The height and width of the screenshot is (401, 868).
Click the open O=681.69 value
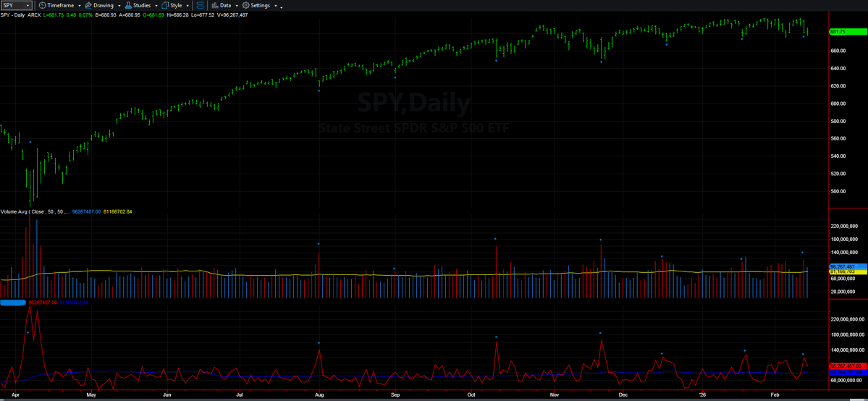pos(153,15)
